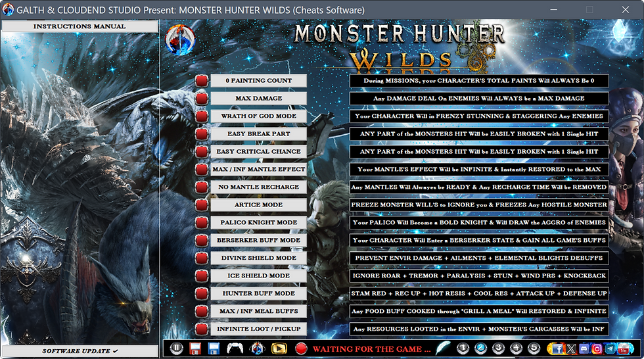Image resolution: width=644 pixels, height=359 pixels.
Task: Click the feather quill icon
Action: [x=443, y=348]
